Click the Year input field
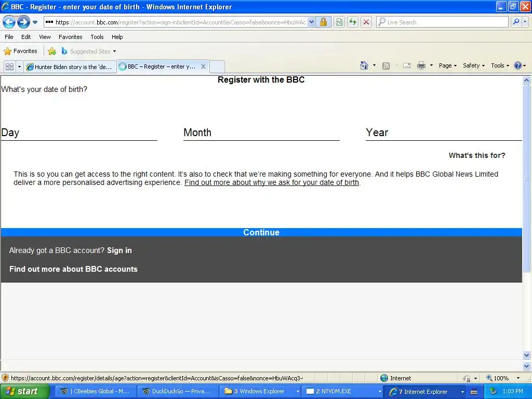The width and height of the screenshot is (532, 399). (x=444, y=133)
